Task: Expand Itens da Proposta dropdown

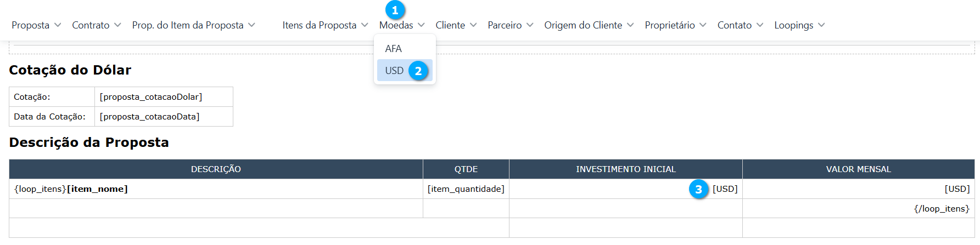Action: pos(325,25)
